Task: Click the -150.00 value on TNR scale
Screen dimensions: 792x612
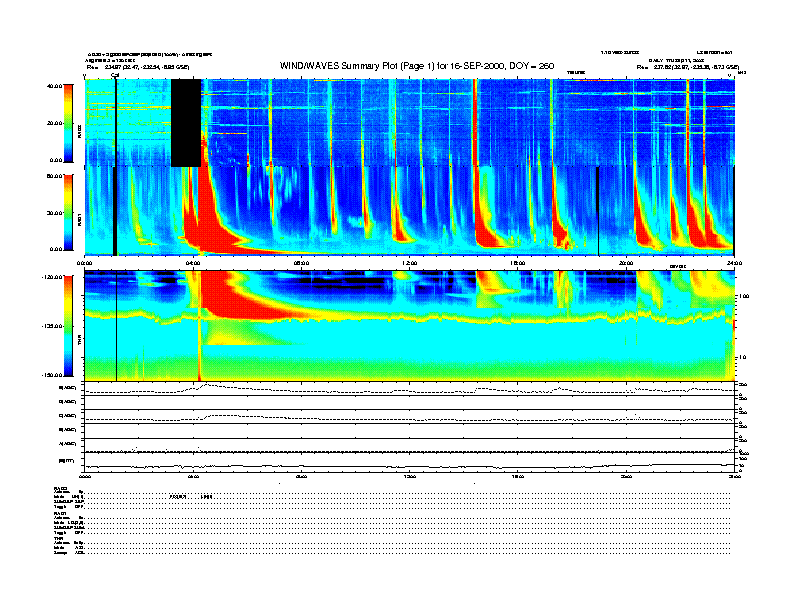Action: pyautogui.click(x=52, y=375)
